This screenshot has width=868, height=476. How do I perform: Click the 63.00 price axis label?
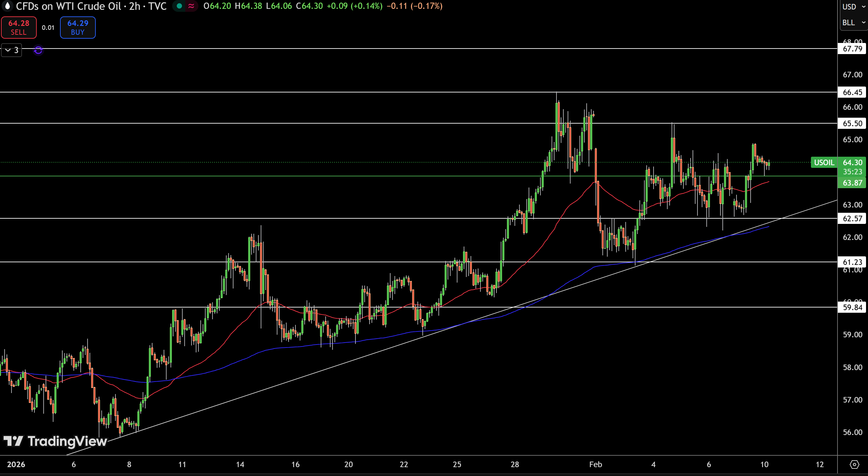point(853,205)
